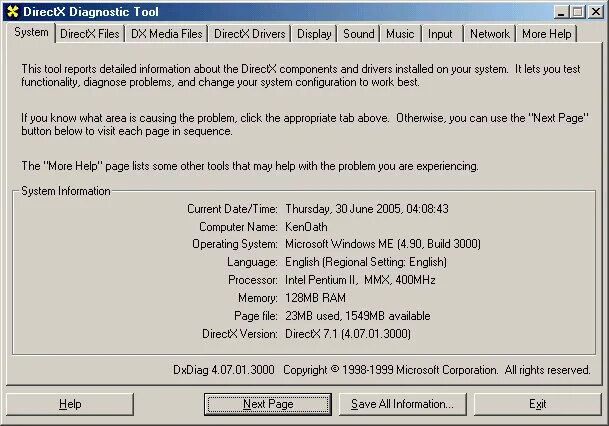Go to the More Help tab
This screenshot has height=426, width=609.
546,34
